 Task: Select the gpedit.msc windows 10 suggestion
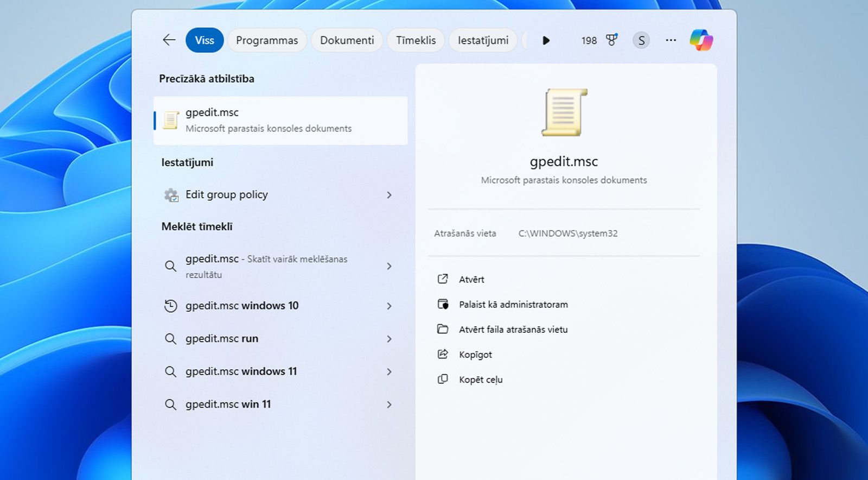click(x=280, y=306)
